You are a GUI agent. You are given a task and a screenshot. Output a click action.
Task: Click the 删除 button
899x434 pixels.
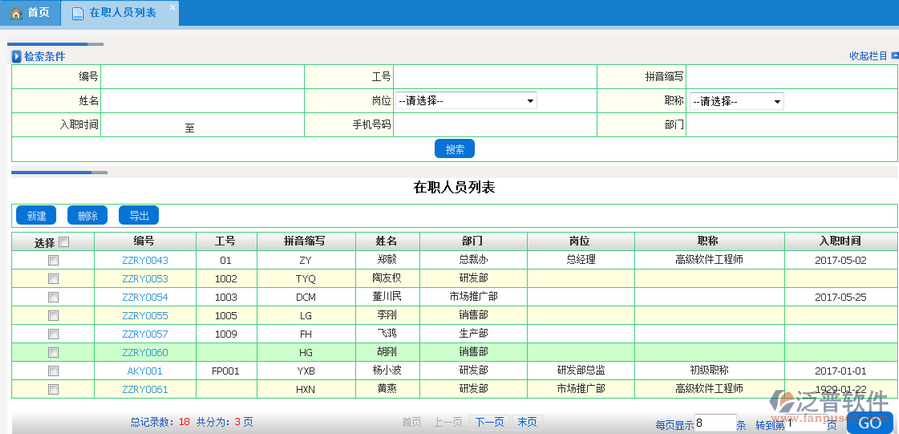pyautogui.click(x=87, y=216)
